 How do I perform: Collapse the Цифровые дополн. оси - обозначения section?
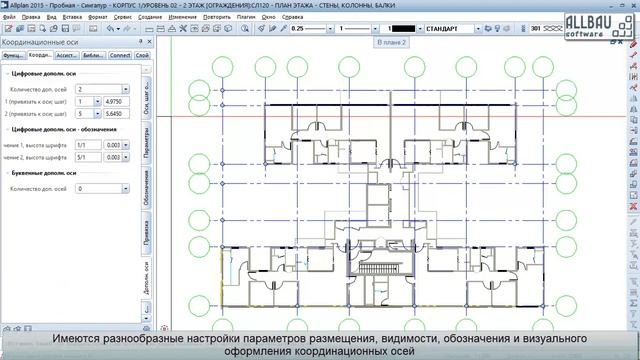pyautogui.click(x=8, y=129)
